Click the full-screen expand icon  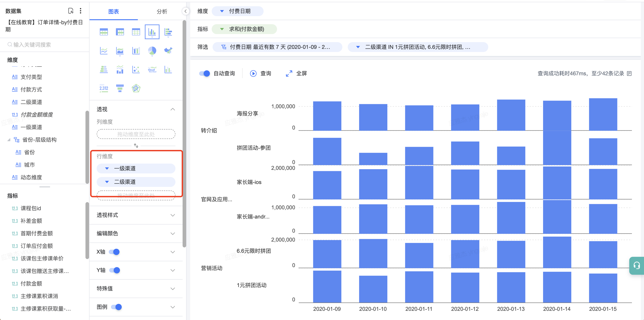tap(289, 73)
